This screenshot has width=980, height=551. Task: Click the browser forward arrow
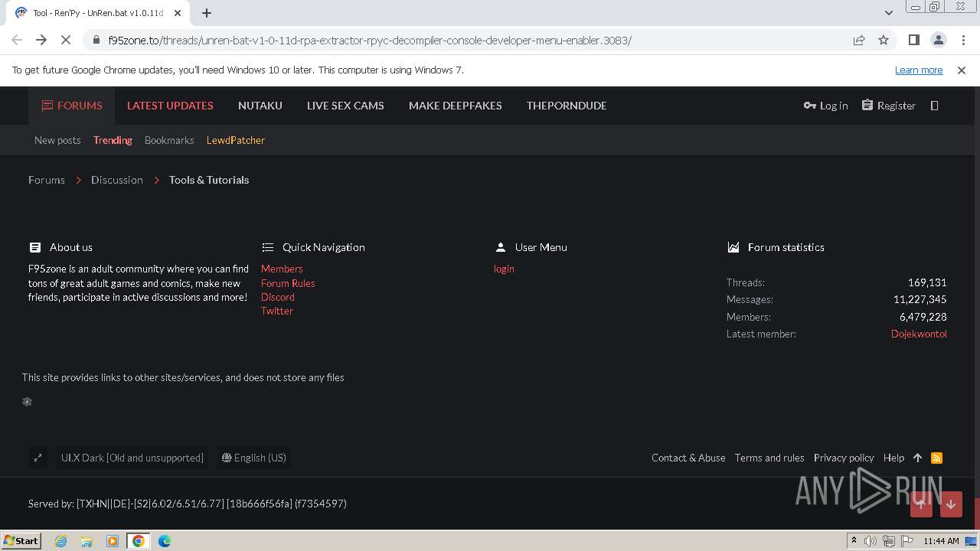[41, 40]
